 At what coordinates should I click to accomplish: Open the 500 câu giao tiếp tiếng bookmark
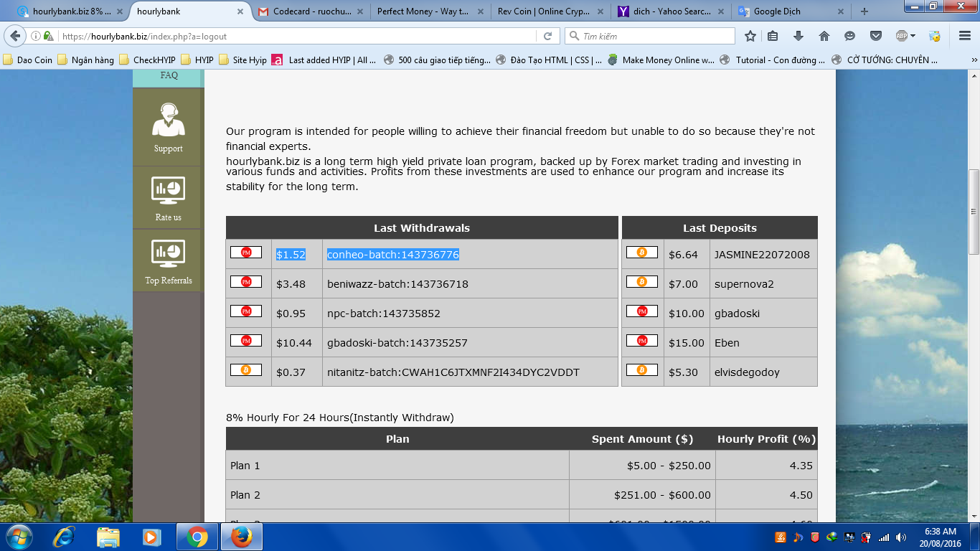click(438, 60)
